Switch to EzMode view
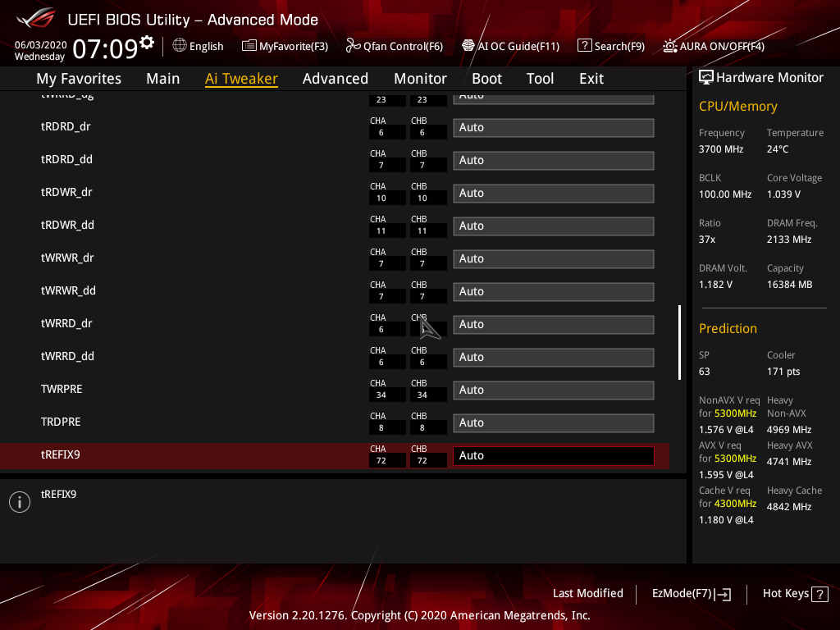 coord(691,593)
